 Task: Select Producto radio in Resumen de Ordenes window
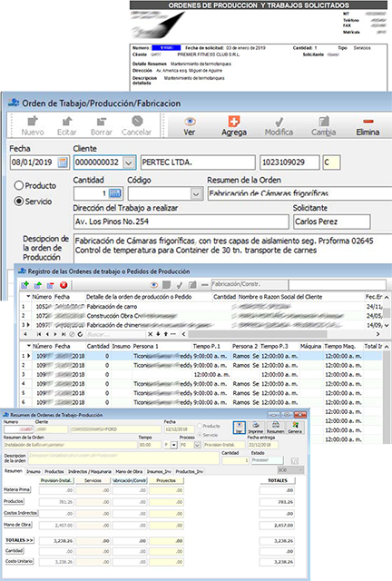200,426
